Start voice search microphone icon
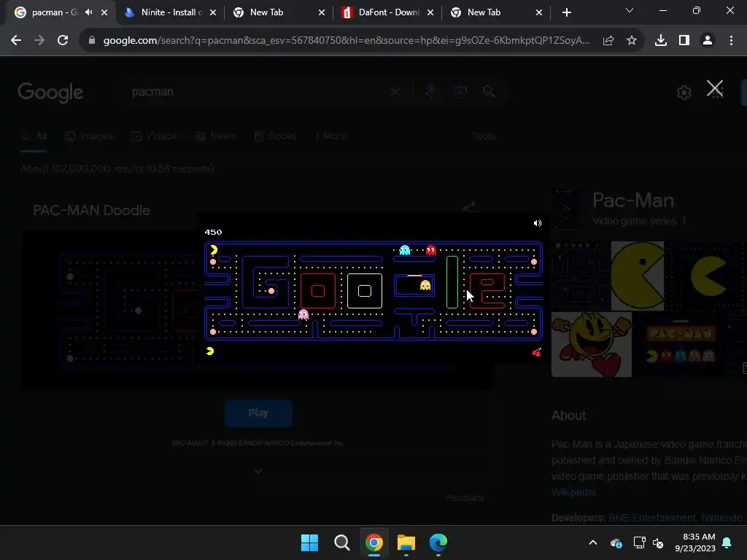747x560 pixels. tap(430, 91)
